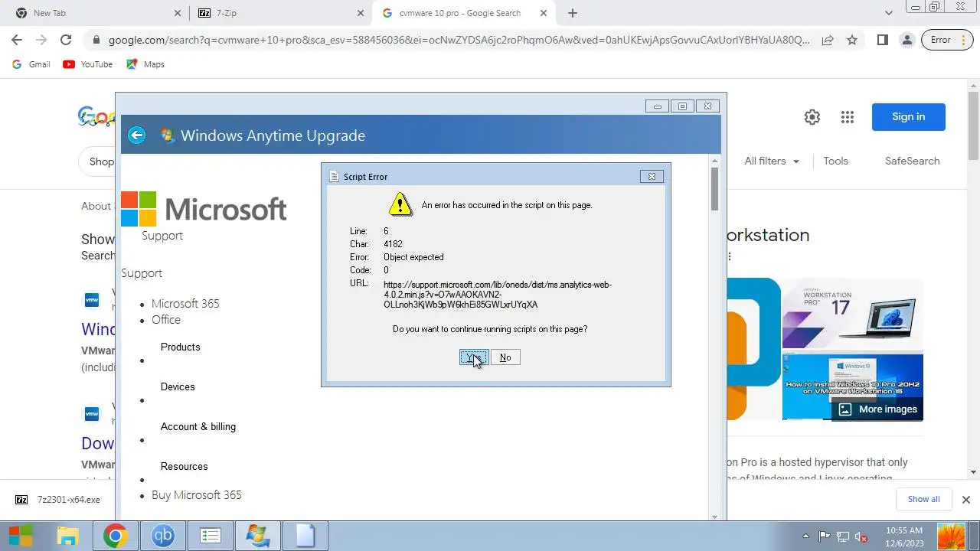Click Support link under the Microsoft logo

tap(162, 236)
